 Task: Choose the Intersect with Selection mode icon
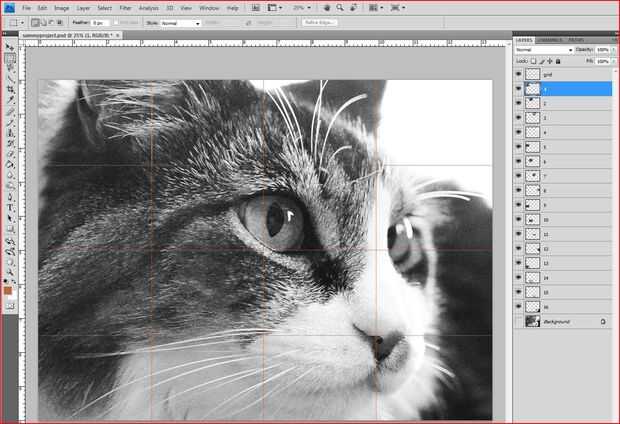click(60, 23)
